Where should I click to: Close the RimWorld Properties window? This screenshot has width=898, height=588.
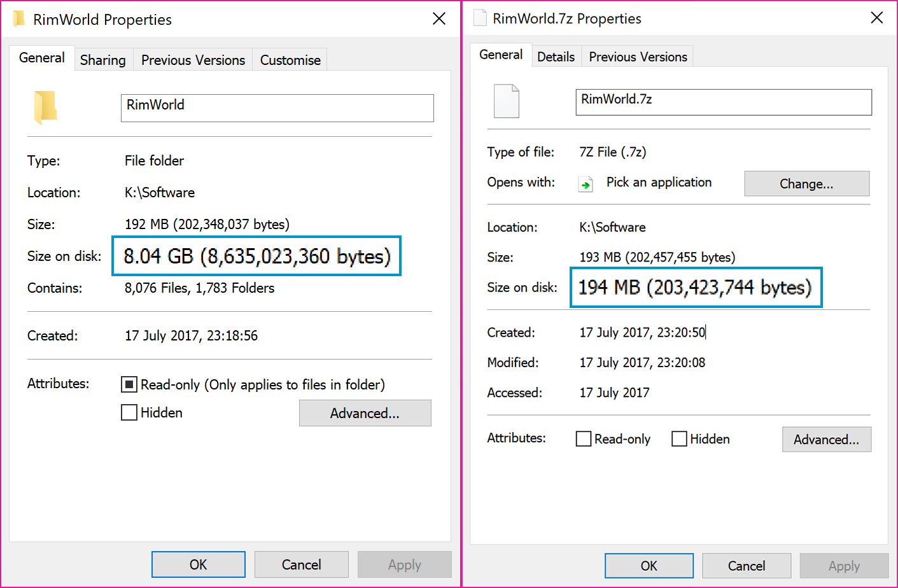[439, 19]
